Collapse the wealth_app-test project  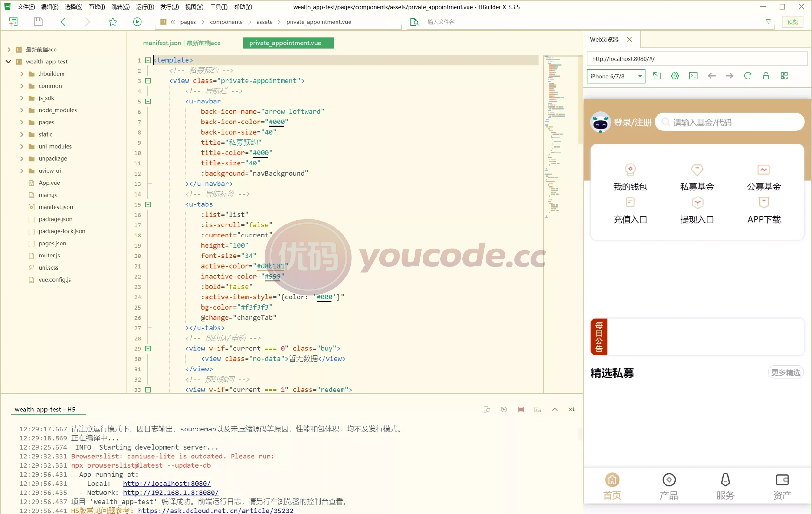coord(9,61)
